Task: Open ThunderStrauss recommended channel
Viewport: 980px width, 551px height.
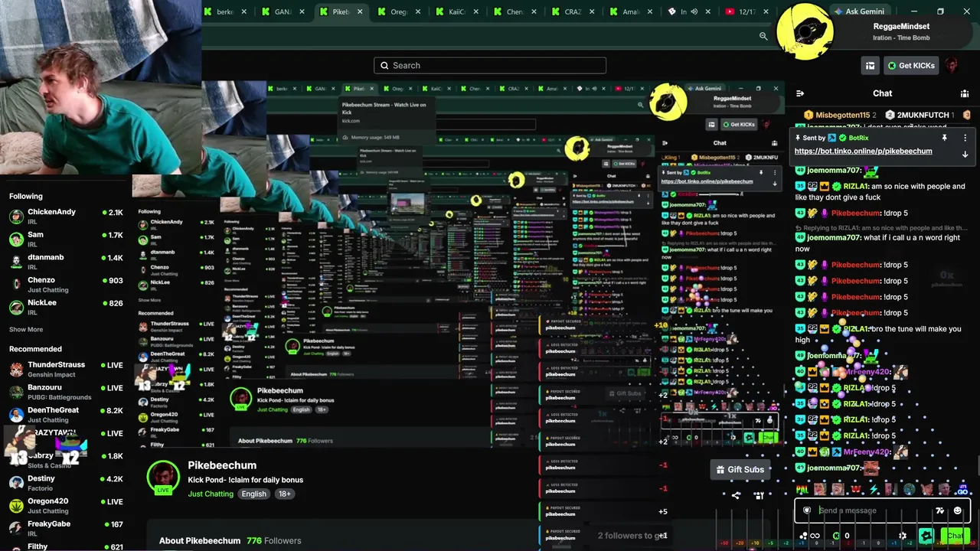Action: [x=65, y=369]
